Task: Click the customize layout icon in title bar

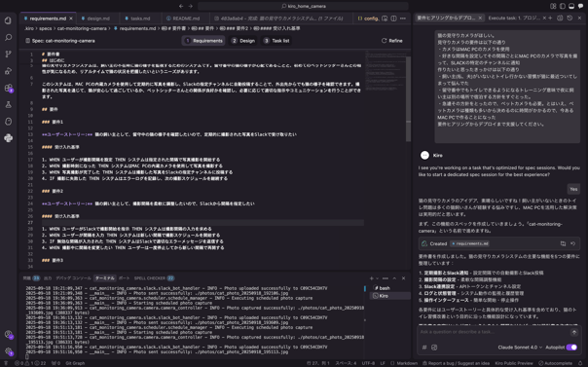Action: 553,6
